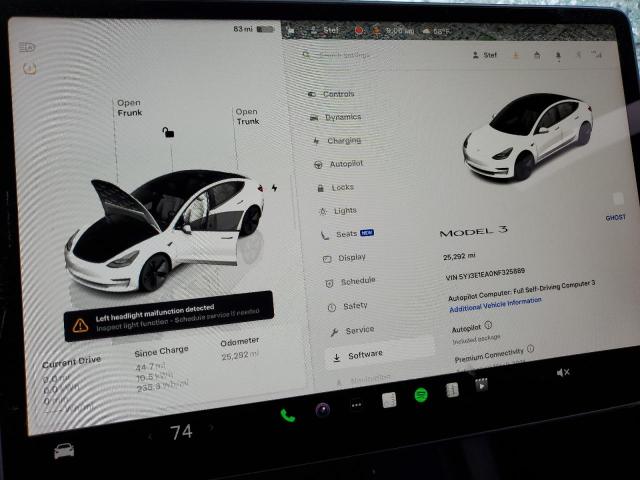Tap the wrench icon beside Service
Screen dimensions: 640x480
[x=334, y=333]
